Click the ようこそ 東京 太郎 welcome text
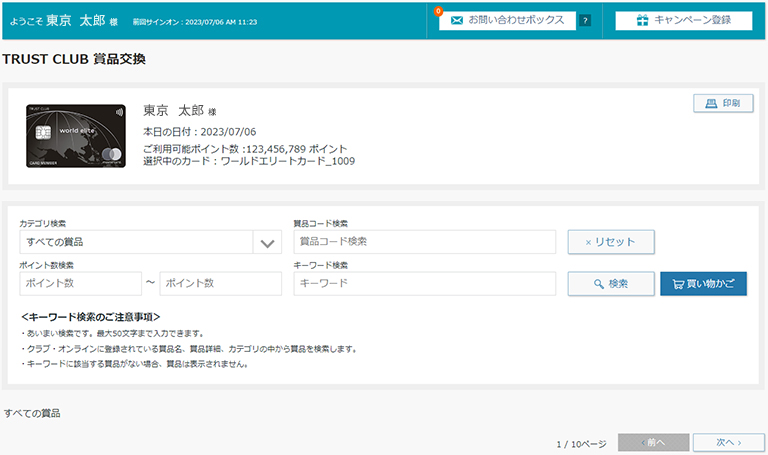Screen dimensions: 768x455 (64, 21)
